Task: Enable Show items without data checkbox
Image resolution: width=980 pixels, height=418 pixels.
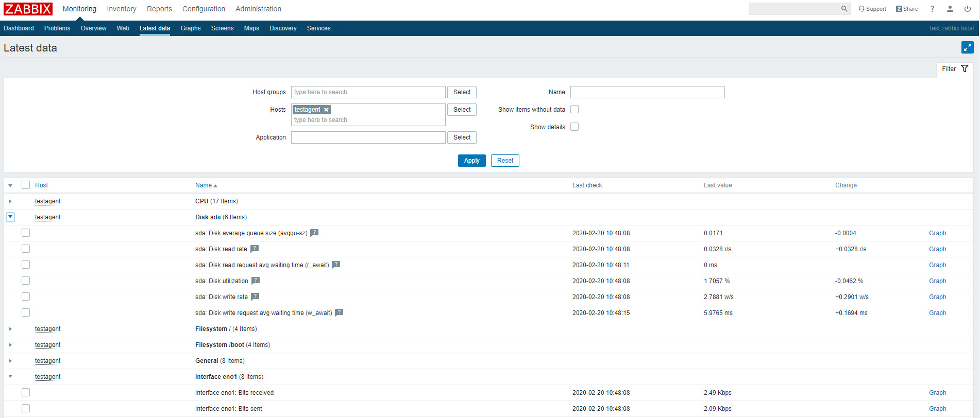Action: [575, 109]
